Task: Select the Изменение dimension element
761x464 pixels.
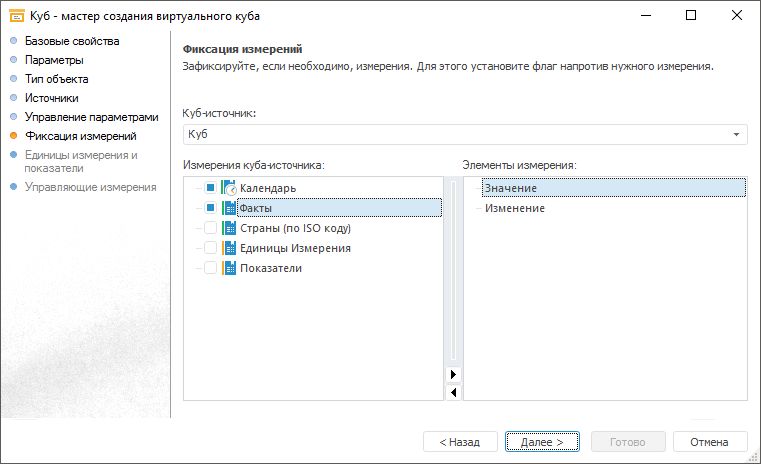Action: [515, 208]
